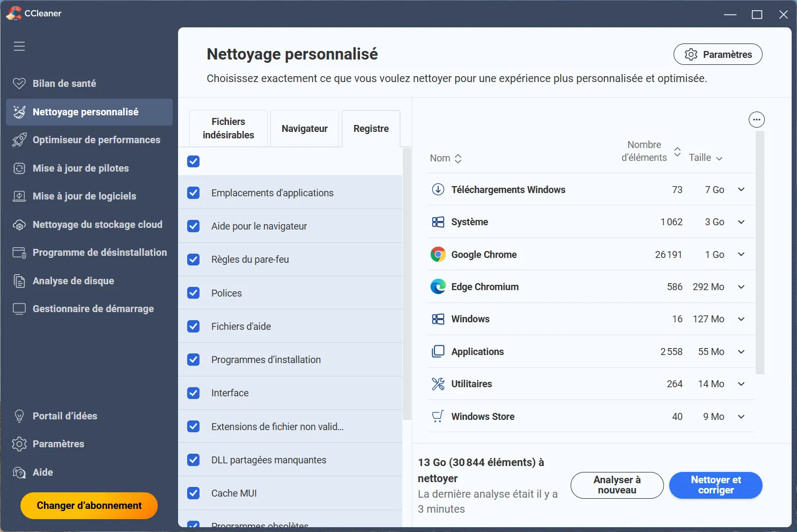Screen dimensions: 797x532
Task: Open the Gestionnaire de démarrage icon
Action: point(20,308)
